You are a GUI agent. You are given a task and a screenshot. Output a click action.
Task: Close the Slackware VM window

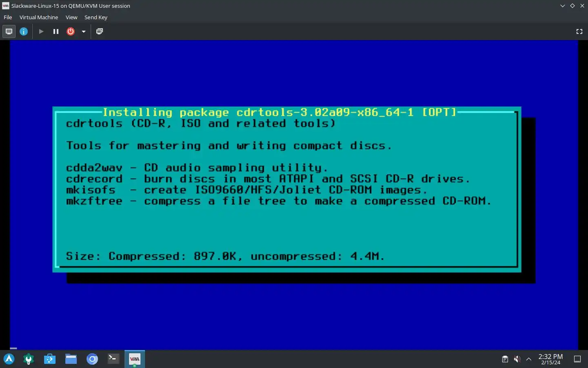click(582, 6)
